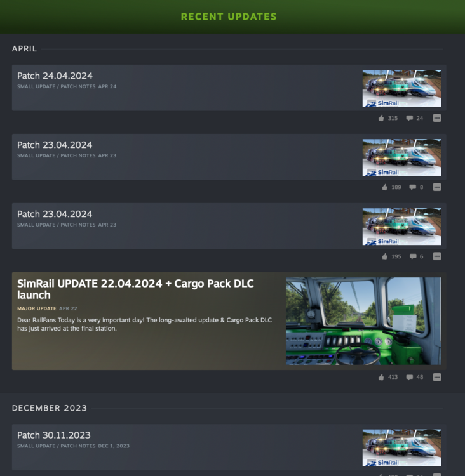Click SMALL UPDATE / PATCH NOTES under Patch 30.11.2023
The width and height of the screenshot is (465, 476).
[x=57, y=446]
